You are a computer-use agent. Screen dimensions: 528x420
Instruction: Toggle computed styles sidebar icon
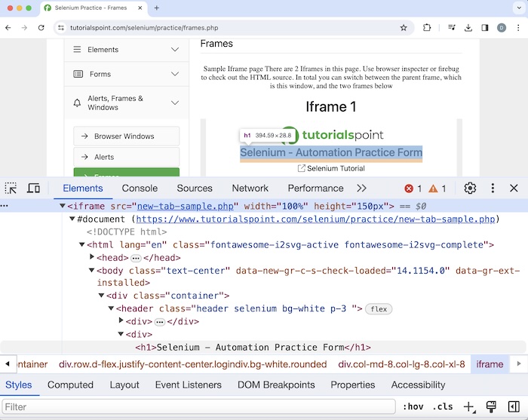click(x=514, y=407)
